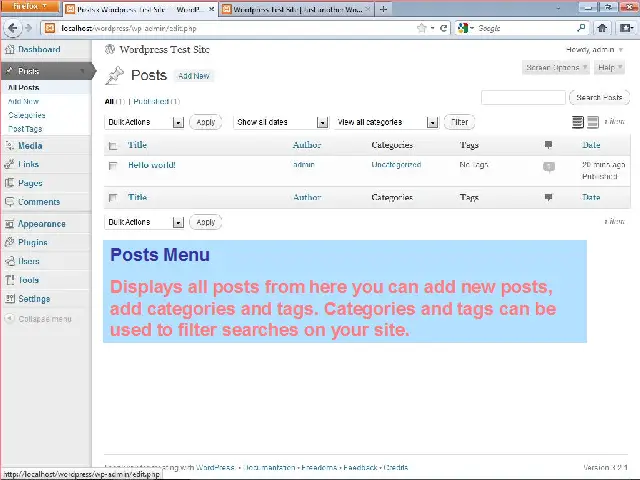Go back with browser back arrow
The width and height of the screenshot is (640, 480).
click(x=13, y=28)
